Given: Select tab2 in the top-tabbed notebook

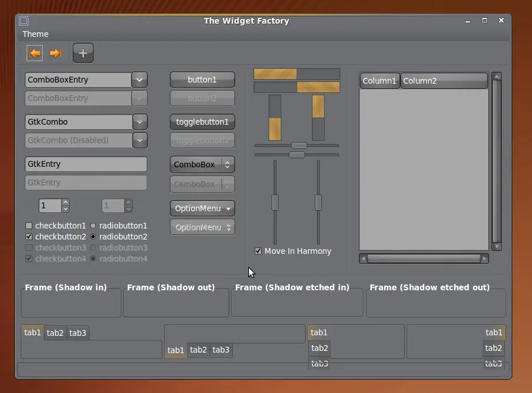Looking at the screenshot, I should pyautogui.click(x=55, y=333).
